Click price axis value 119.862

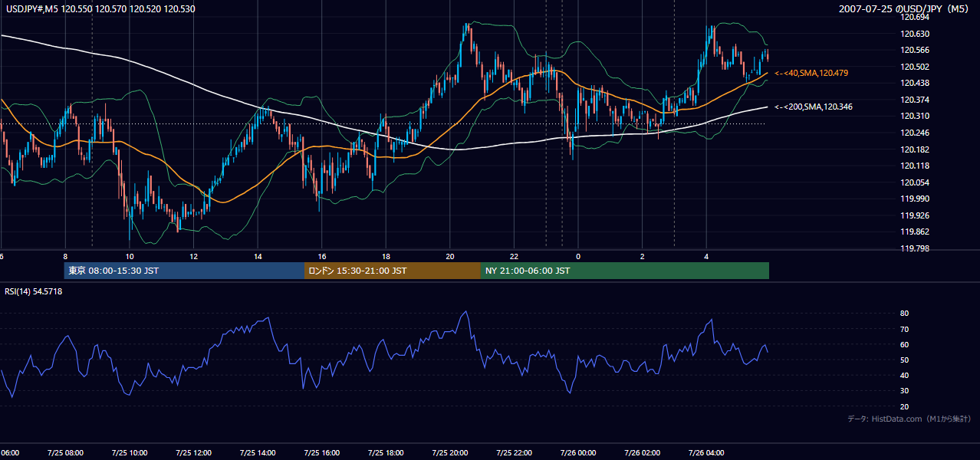915,232
